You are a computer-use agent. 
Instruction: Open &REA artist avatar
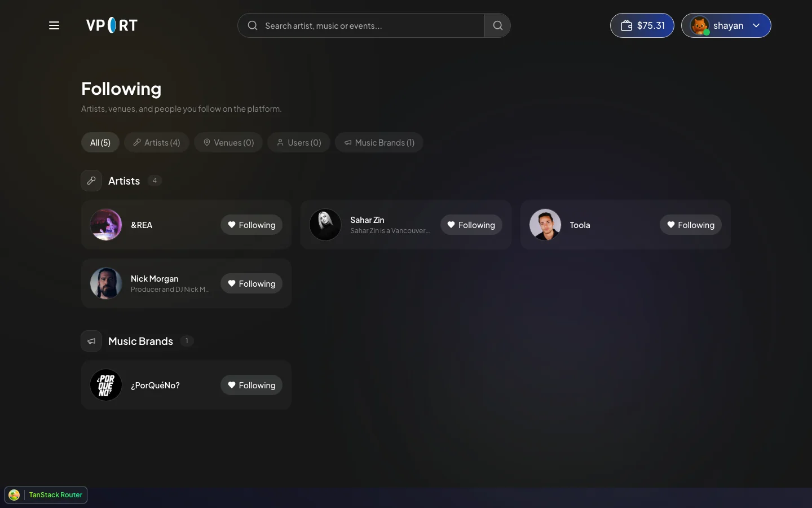106,225
